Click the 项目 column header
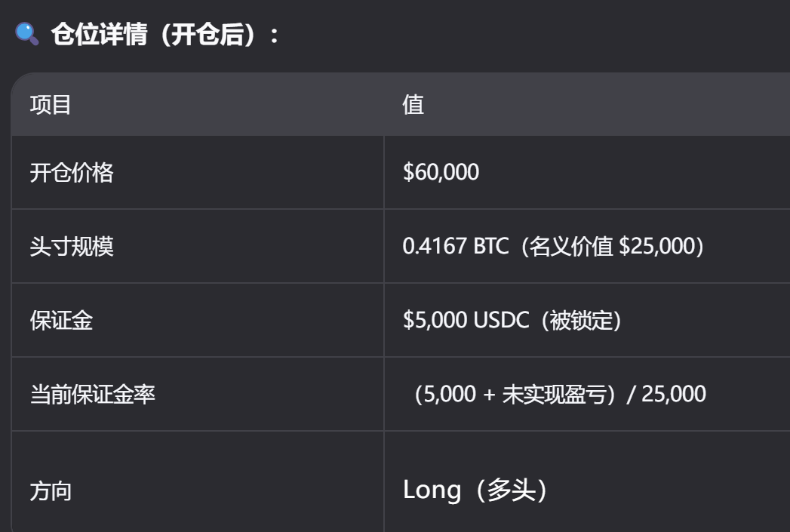The height and width of the screenshot is (532, 790). [x=51, y=105]
